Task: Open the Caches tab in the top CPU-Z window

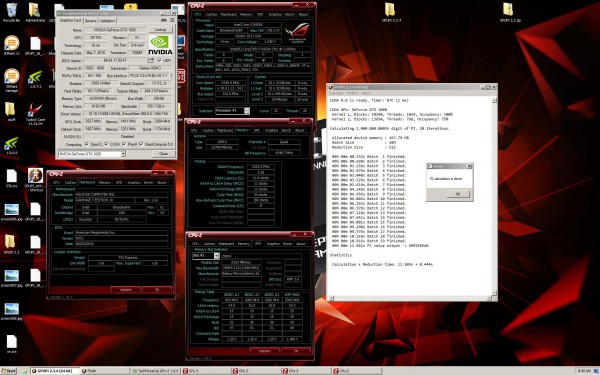Action: click(211, 15)
